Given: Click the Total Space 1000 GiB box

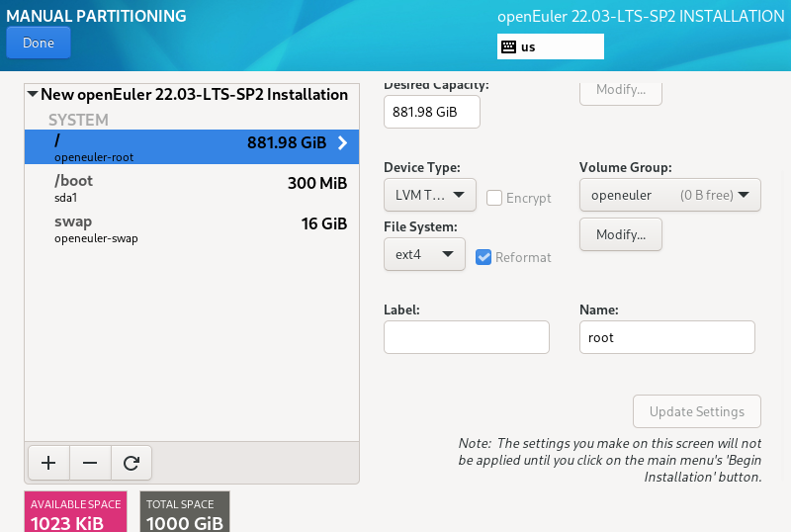Looking at the screenshot, I should (x=184, y=511).
